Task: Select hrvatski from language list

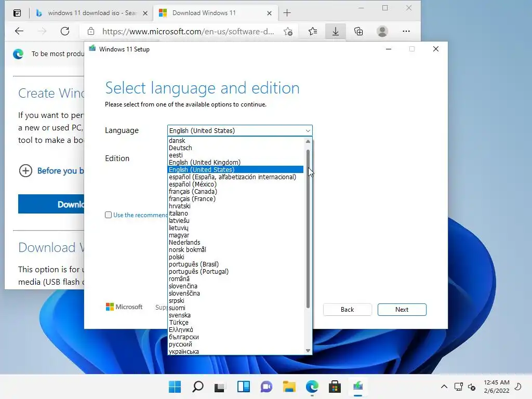Action: (236, 206)
